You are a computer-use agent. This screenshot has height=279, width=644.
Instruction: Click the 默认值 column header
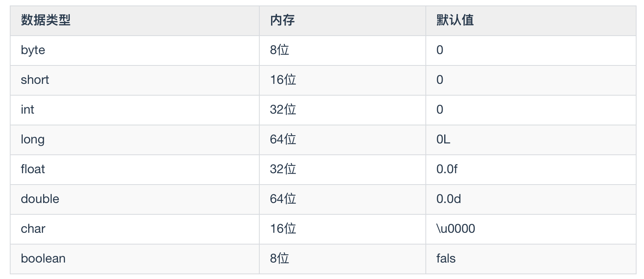[x=455, y=20]
